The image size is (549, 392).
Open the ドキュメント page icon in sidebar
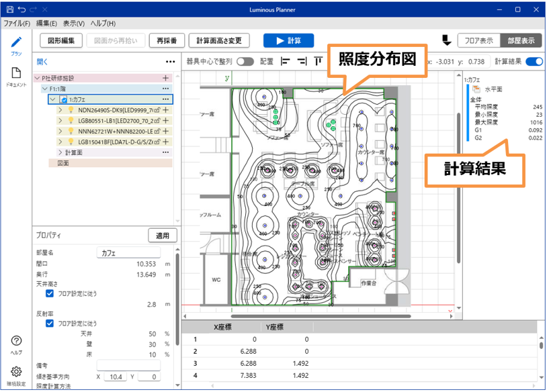point(16,73)
